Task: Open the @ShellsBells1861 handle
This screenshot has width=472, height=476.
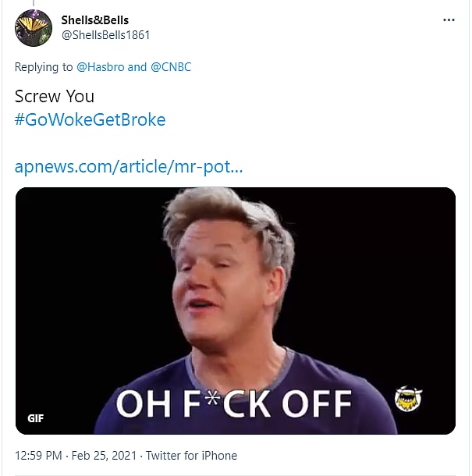Action: coord(105,35)
